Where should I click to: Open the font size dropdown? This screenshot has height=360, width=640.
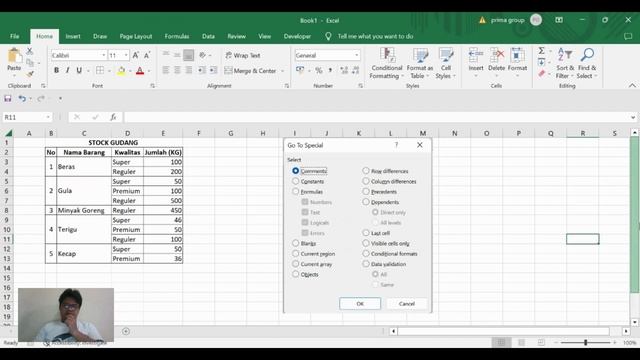tap(126, 55)
